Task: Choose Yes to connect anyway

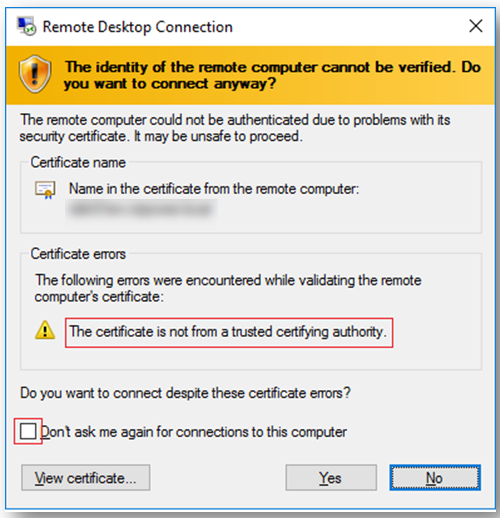Action: [x=331, y=478]
